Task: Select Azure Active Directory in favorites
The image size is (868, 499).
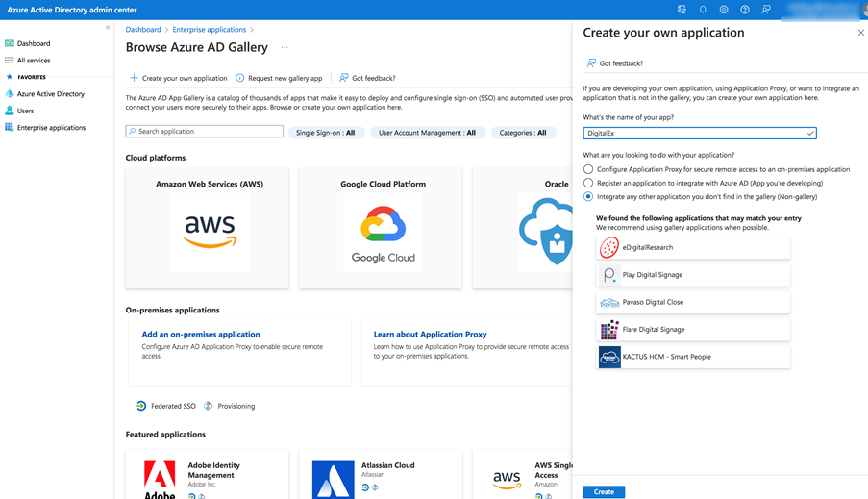Action: point(50,94)
